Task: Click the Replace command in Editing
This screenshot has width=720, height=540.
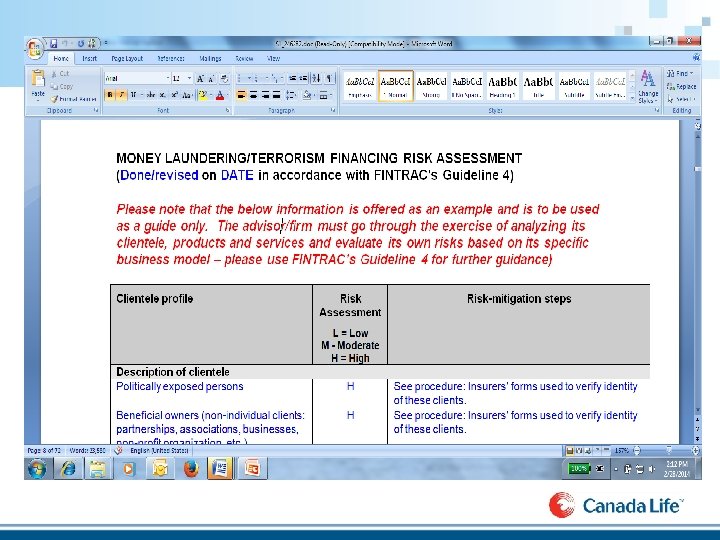Action: pyautogui.click(x=682, y=86)
